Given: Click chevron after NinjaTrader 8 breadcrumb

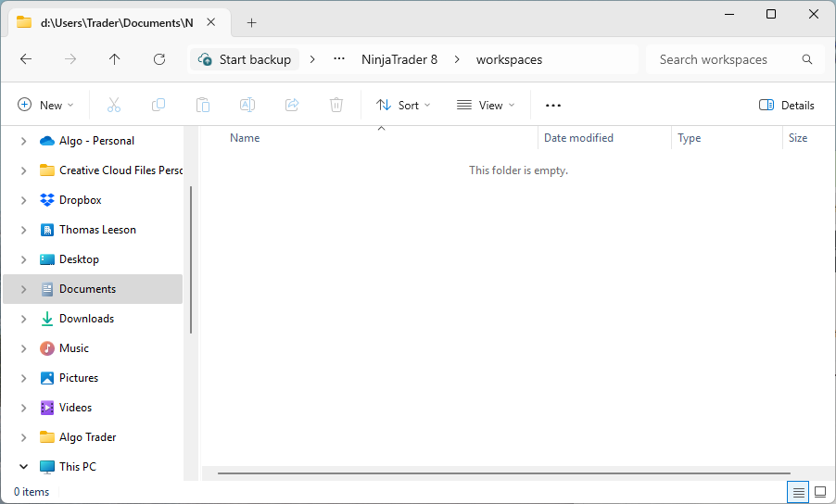Looking at the screenshot, I should coord(457,59).
